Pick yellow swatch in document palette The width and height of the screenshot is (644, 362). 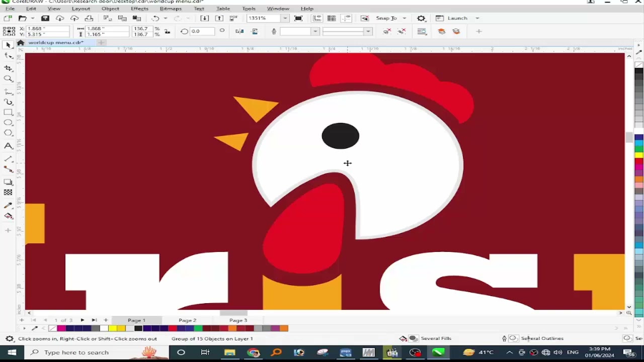(x=113, y=328)
